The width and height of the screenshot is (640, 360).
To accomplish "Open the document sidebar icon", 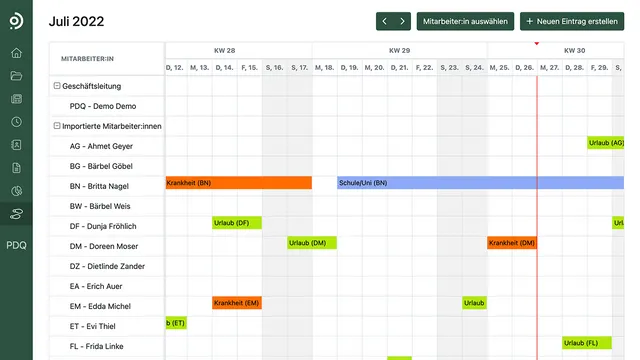I will click(x=16, y=168).
